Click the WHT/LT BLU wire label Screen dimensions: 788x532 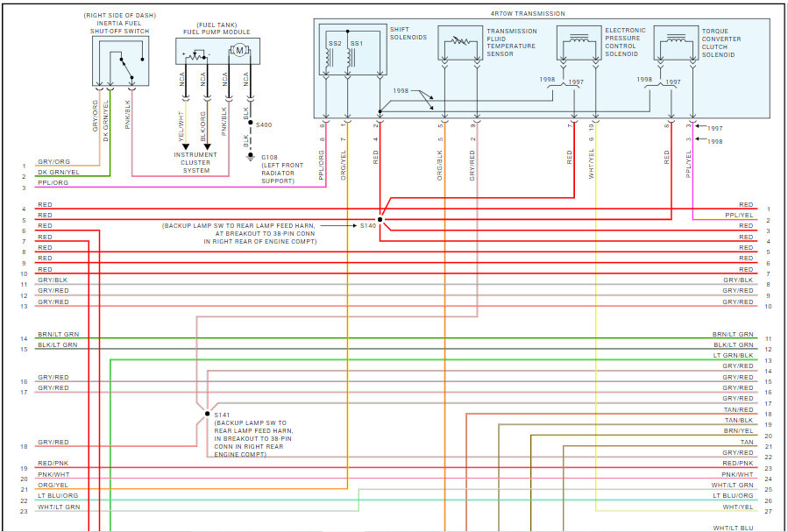[x=734, y=528]
